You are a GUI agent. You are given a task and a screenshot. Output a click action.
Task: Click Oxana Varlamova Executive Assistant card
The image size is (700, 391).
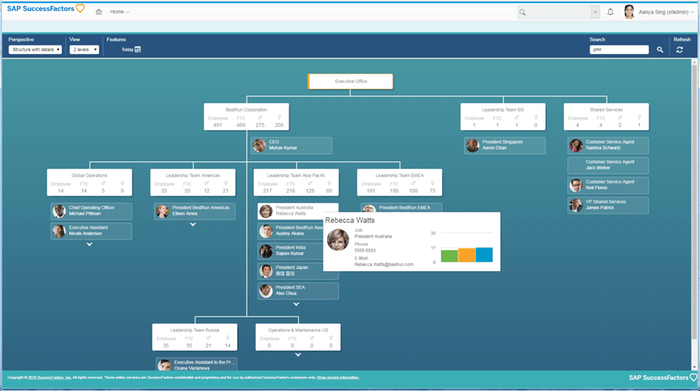196,364
